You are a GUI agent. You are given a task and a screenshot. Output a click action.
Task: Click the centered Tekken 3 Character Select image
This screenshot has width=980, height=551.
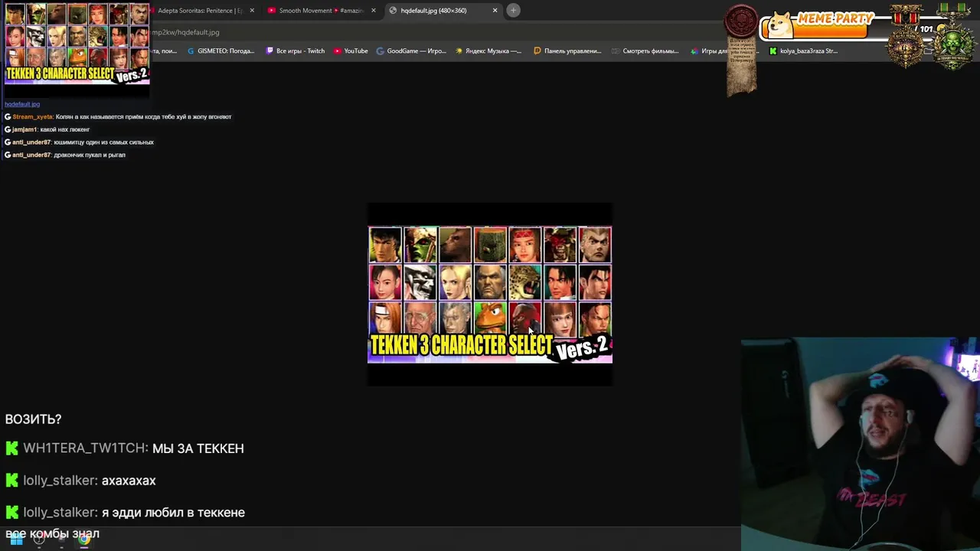490,295
